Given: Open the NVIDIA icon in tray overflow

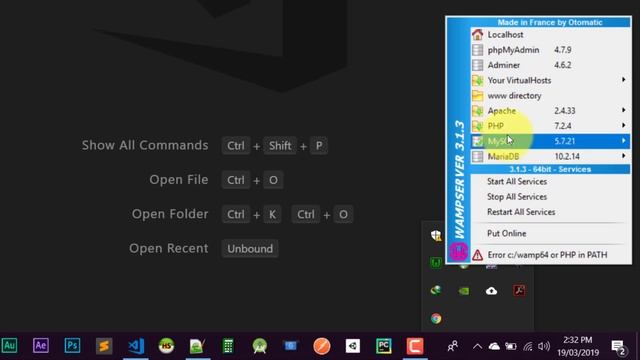Looking at the screenshot, I should click(x=464, y=291).
